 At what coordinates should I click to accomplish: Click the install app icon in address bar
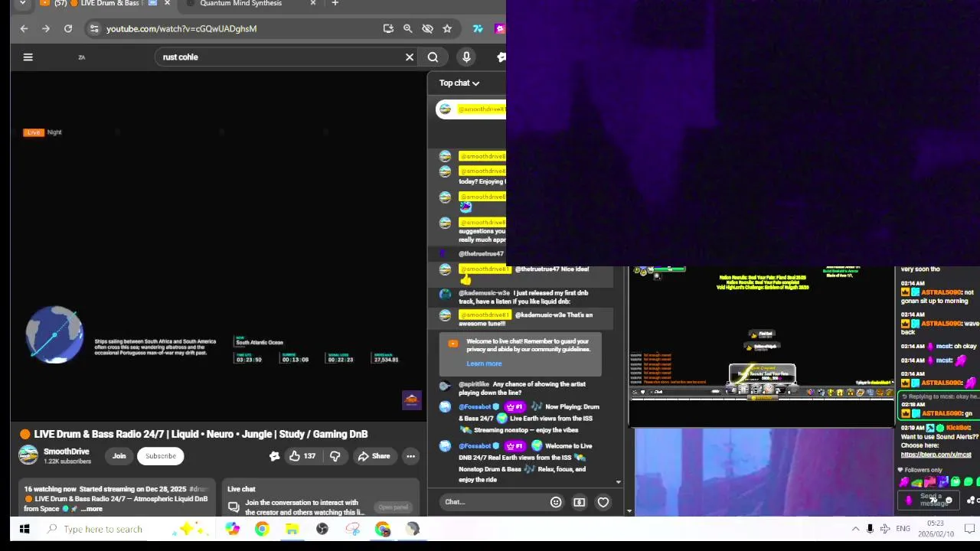click(388, 28)
